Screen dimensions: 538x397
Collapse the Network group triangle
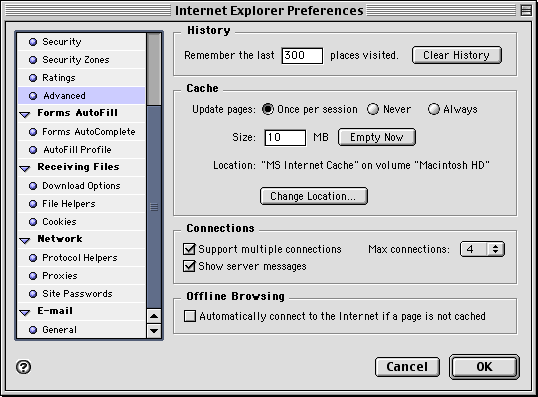[25, 240]
